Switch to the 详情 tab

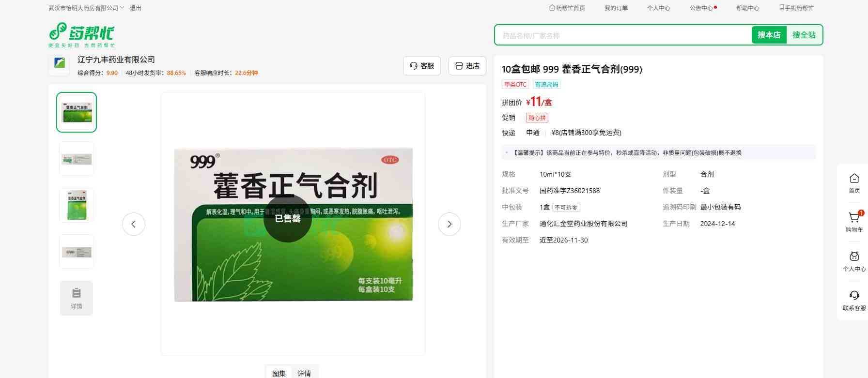tap(304, 373)
